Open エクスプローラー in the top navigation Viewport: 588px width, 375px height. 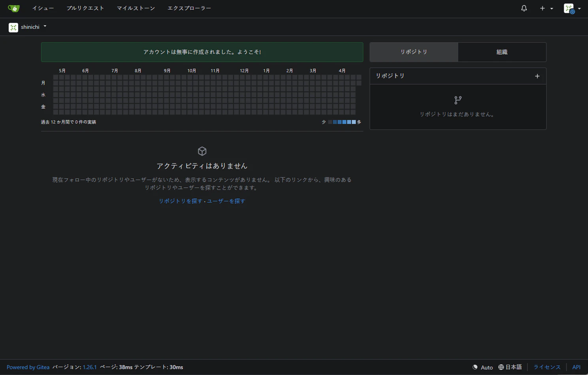click(189, 8)
